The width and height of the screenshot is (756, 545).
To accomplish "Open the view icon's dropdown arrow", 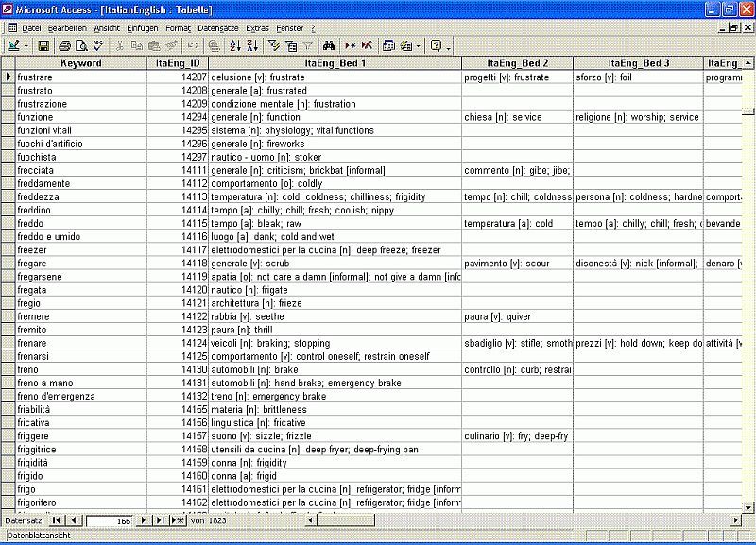I will (26, 46).
